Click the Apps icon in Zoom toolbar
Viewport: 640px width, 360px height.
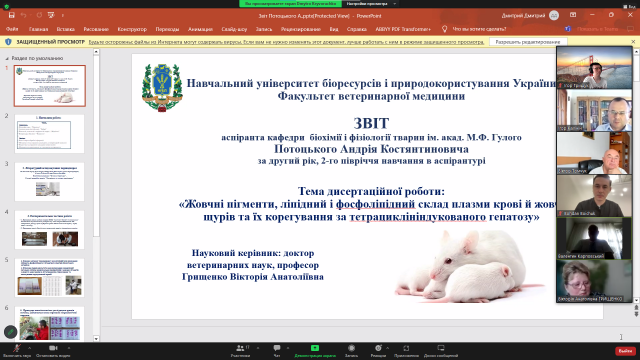(406, 348)
